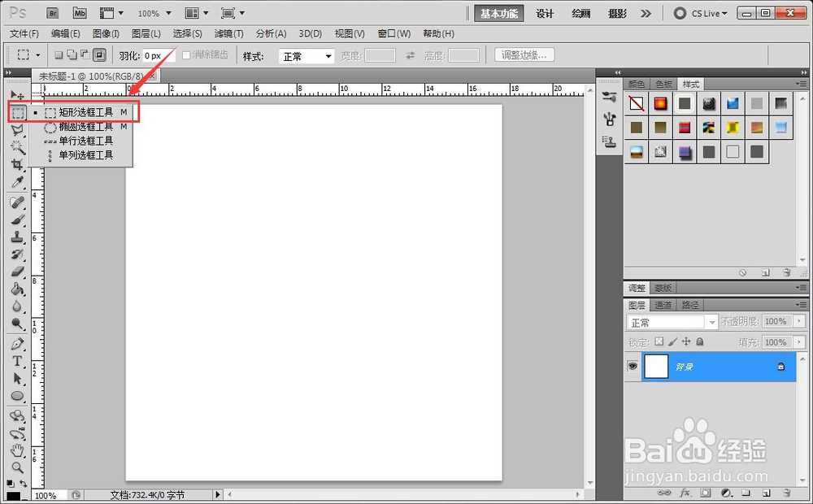The image size is (813, 504).
Task: Reset to default foreground and background colors
Action: [x=10, y=483]
